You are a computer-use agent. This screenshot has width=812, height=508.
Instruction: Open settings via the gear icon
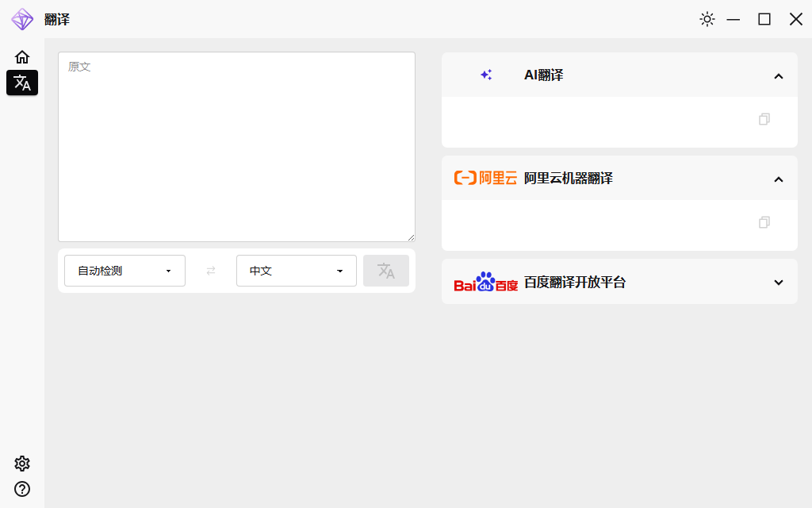[x=22, y=464]
